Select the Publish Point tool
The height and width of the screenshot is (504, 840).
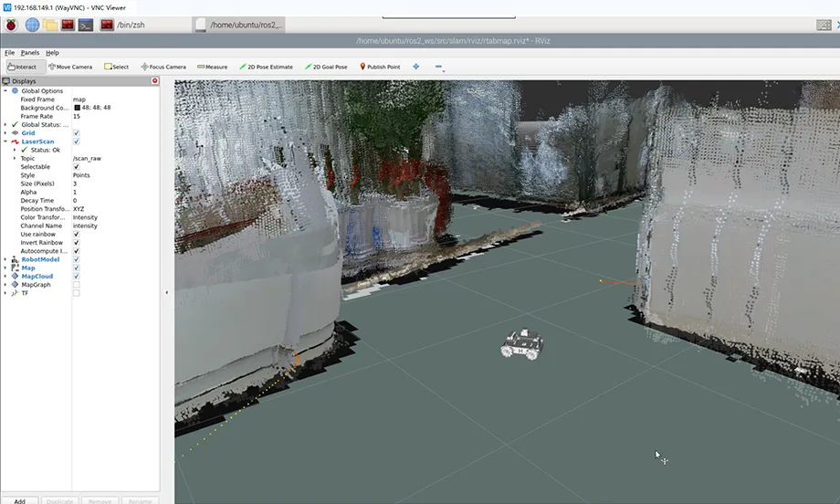click(x=380, y=67)
